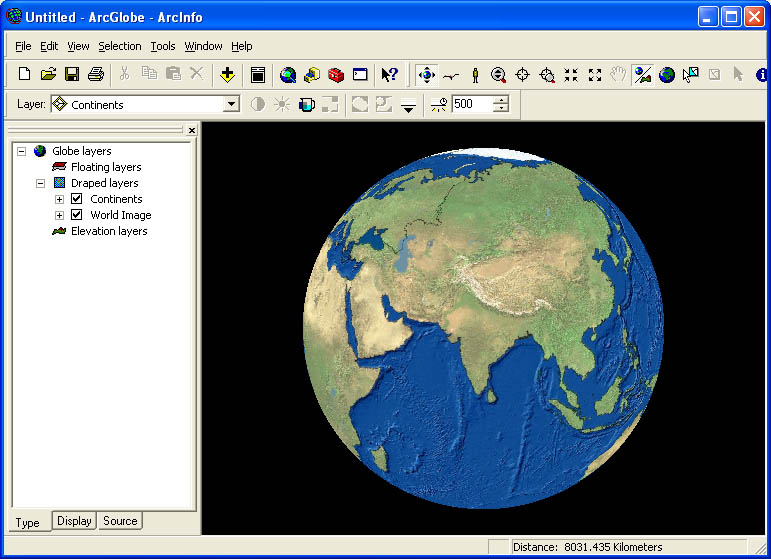Switch to the Source tab
Viewport: 771px width, 559px height.
120,521
